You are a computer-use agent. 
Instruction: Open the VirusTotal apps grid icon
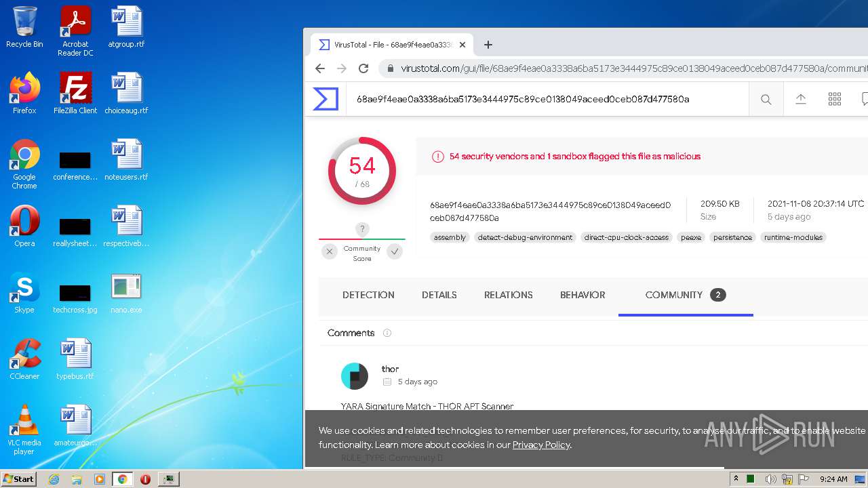(835, 99)
